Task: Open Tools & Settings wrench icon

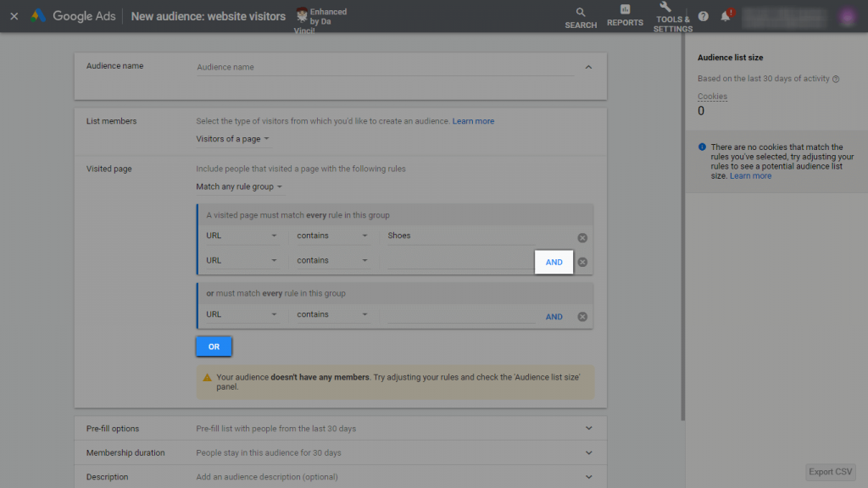Action: 665,7
